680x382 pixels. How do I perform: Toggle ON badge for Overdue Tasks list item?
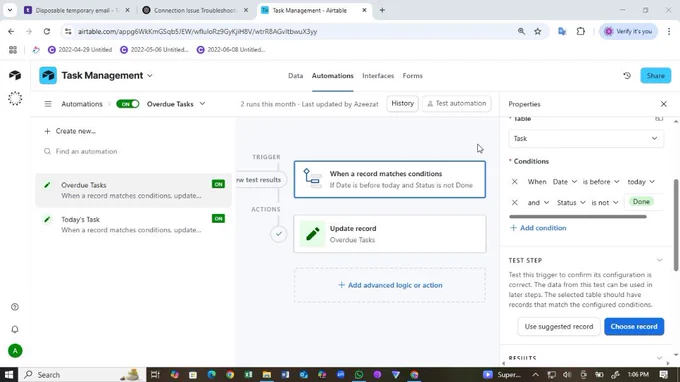tap(218, 184)
